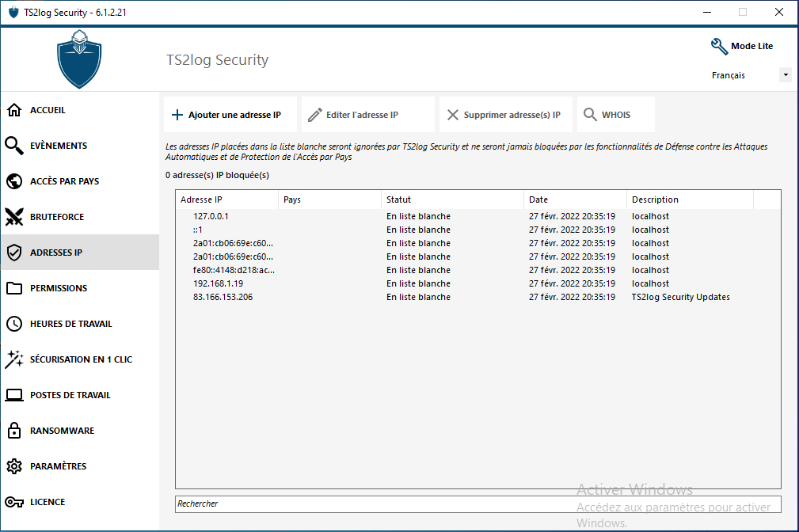This screenshot has height=532, width=799.
Task: Sort by Statut column header
Action: click(x=452, y=199)
